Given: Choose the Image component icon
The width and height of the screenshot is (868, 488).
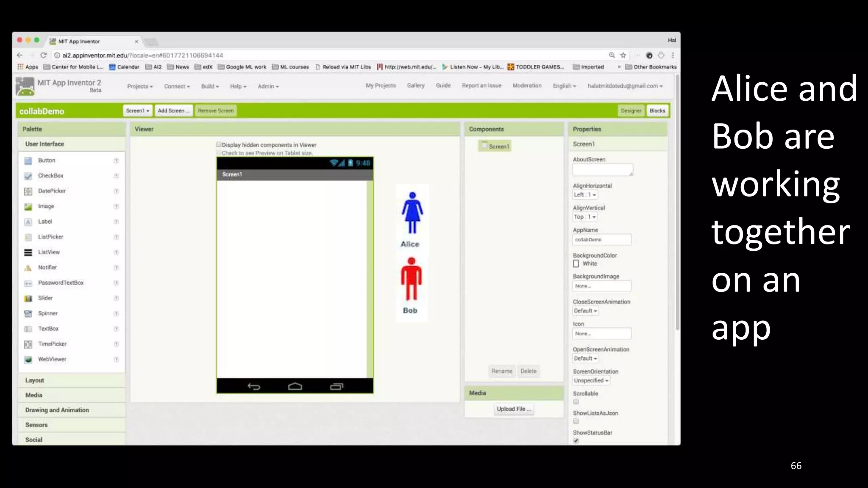Looking at the screenshot, I should coord(28,206).
